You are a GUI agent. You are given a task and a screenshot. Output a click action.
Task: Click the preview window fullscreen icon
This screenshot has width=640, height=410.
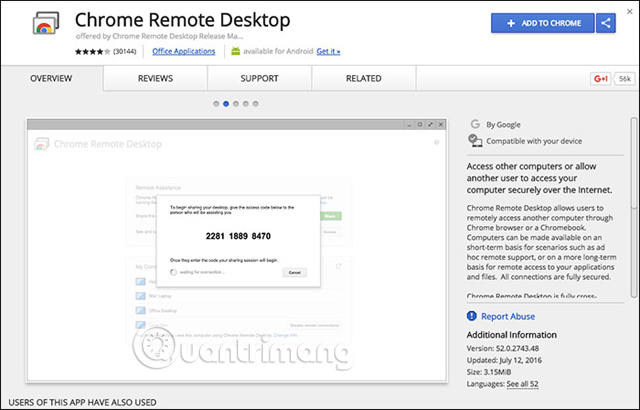click(430, 124)
